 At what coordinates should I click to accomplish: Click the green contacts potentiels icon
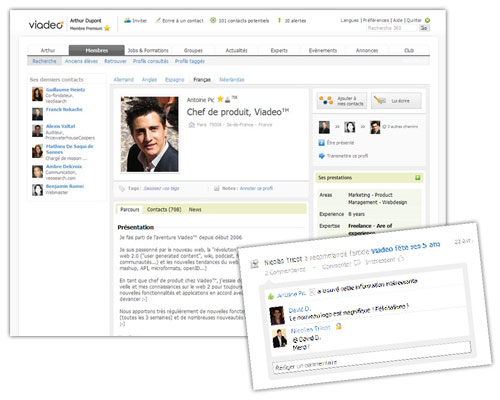(x=213, y=20)
